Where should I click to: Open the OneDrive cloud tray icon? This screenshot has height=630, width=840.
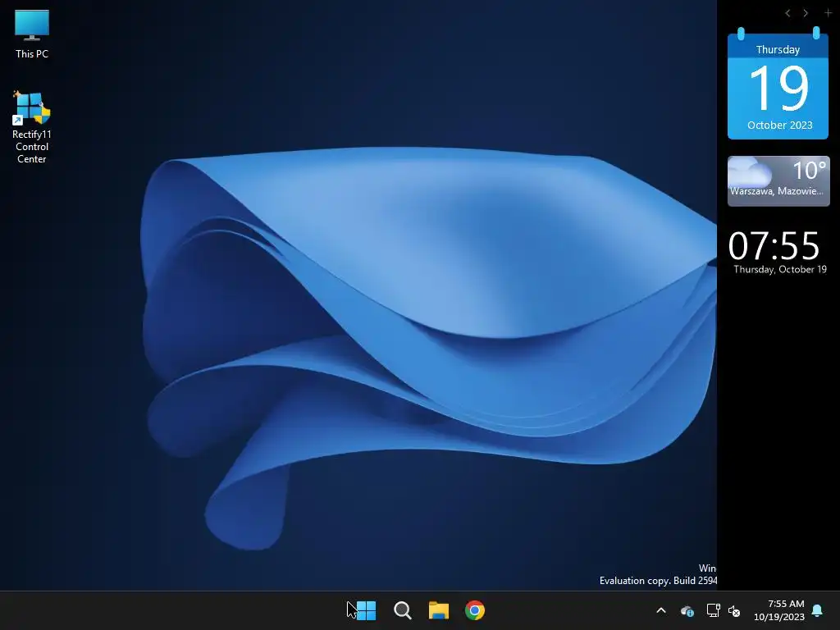687,610
